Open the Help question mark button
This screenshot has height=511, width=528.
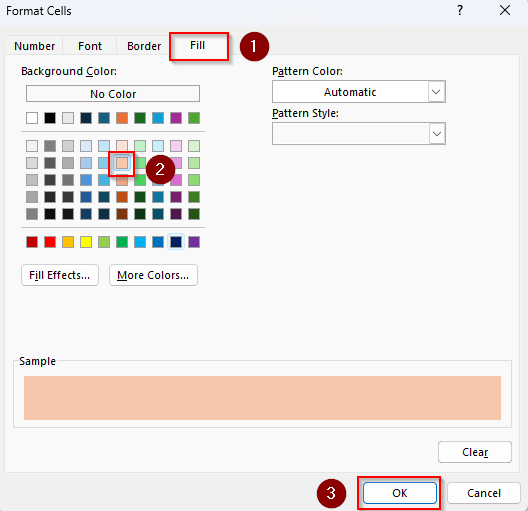tap(460, 10)
